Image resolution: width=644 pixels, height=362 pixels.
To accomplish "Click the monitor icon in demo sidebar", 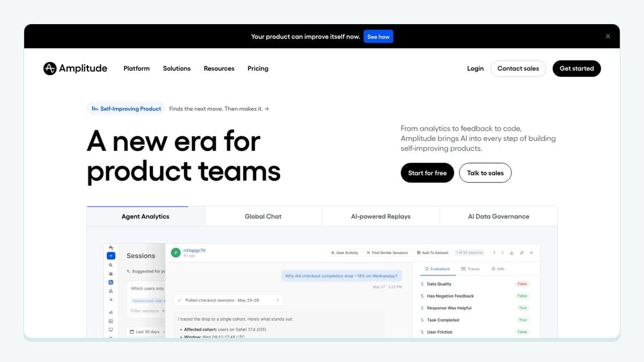I will [x=111, y=329].
